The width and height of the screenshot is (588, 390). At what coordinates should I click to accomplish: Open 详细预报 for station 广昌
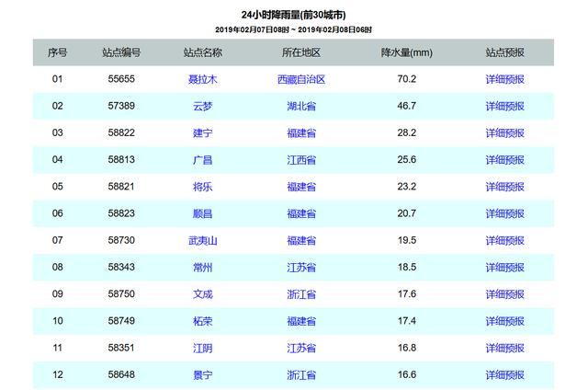coord(504,160)
